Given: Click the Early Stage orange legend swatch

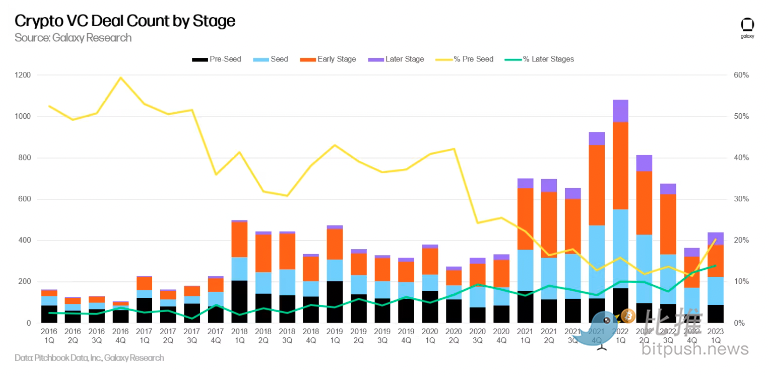Looking at the screenshot, I should (x=307, y=59).
